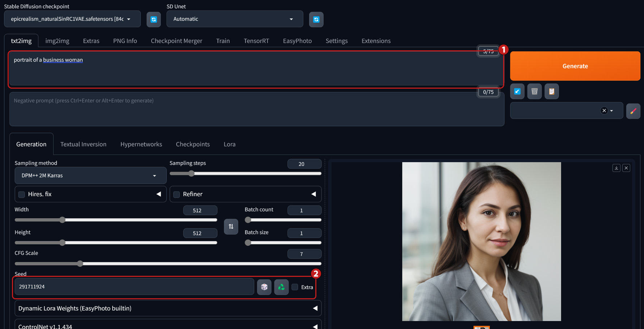Adjust the Sampling steps slider
Screen dimensions: 644x329
[x=245, y=174]
